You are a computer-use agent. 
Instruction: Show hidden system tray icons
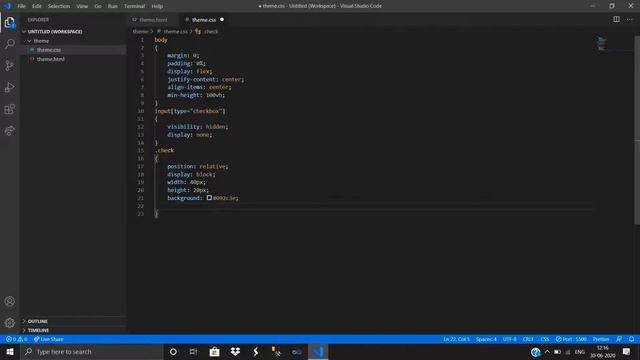pos(547,352)
